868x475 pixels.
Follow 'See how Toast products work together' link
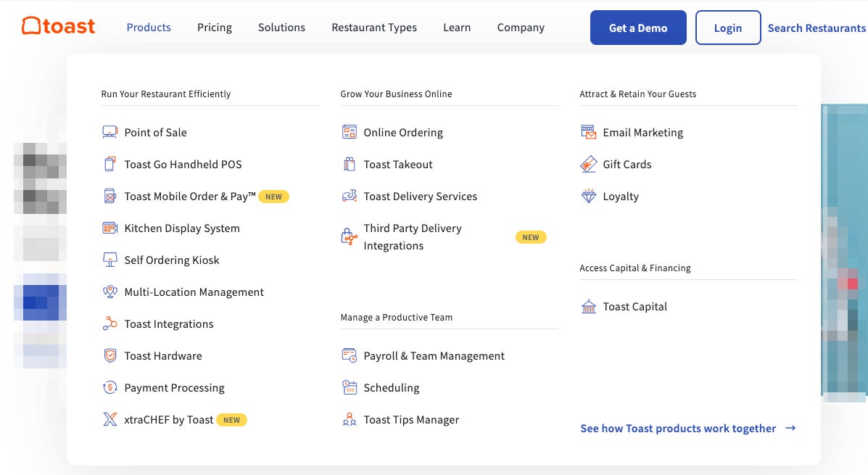coord(677,428)
